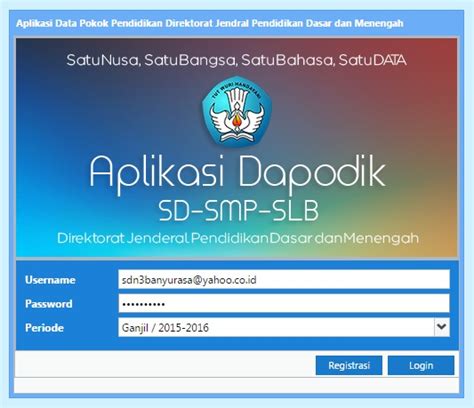The image size is (474, 408).
Task: Click the Username label
Action: 50,280
